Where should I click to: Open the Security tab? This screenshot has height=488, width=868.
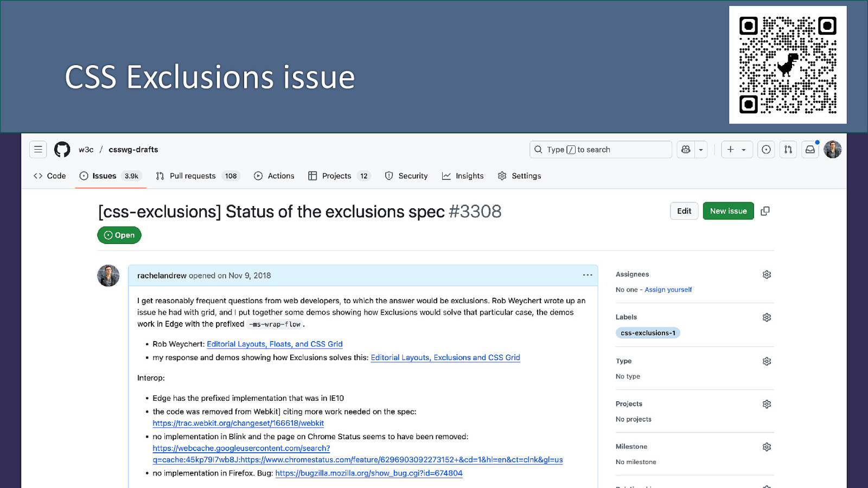(406, 176)
